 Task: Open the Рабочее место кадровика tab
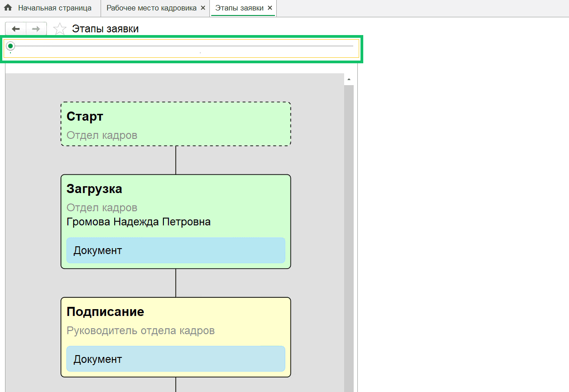pos(152,8)
